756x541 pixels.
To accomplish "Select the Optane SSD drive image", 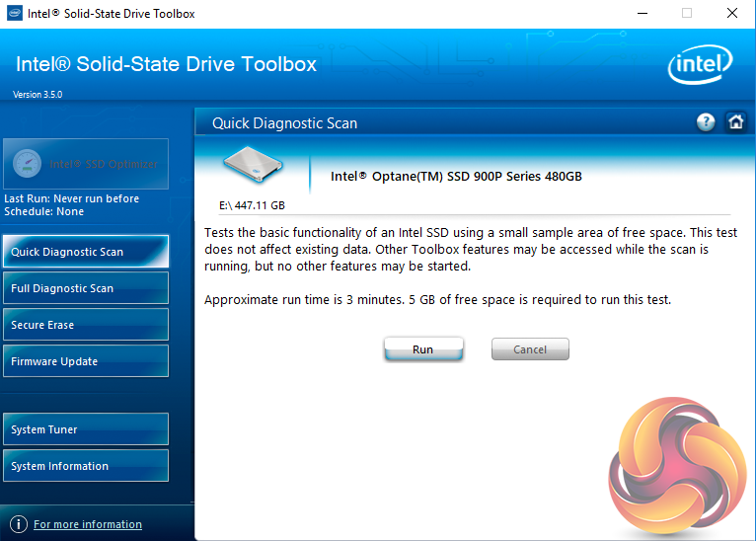I will point(252,165).
